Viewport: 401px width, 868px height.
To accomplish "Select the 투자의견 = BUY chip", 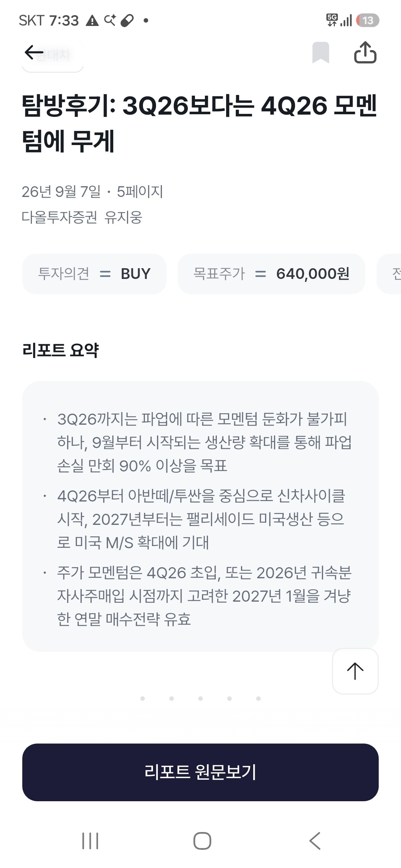I will click(94, 274).
